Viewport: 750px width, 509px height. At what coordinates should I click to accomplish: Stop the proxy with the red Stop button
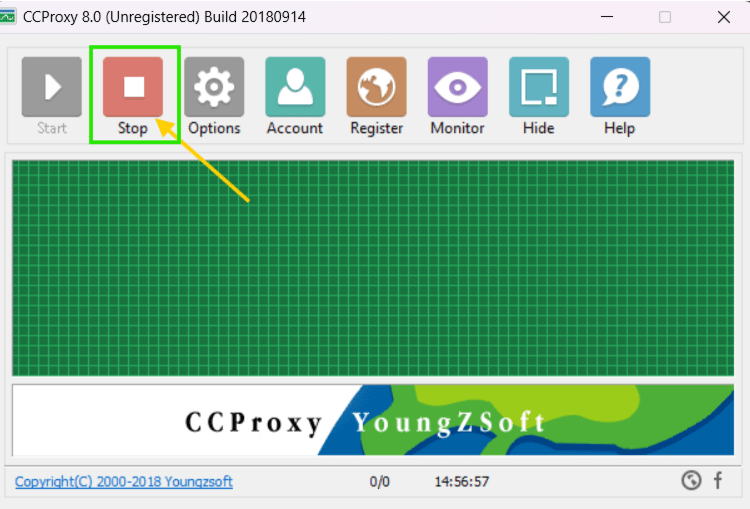133,87
